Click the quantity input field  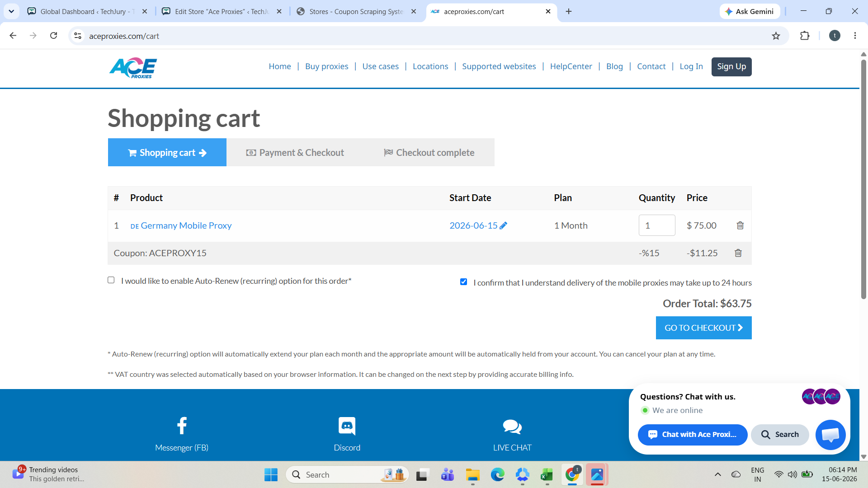(657, 225)
